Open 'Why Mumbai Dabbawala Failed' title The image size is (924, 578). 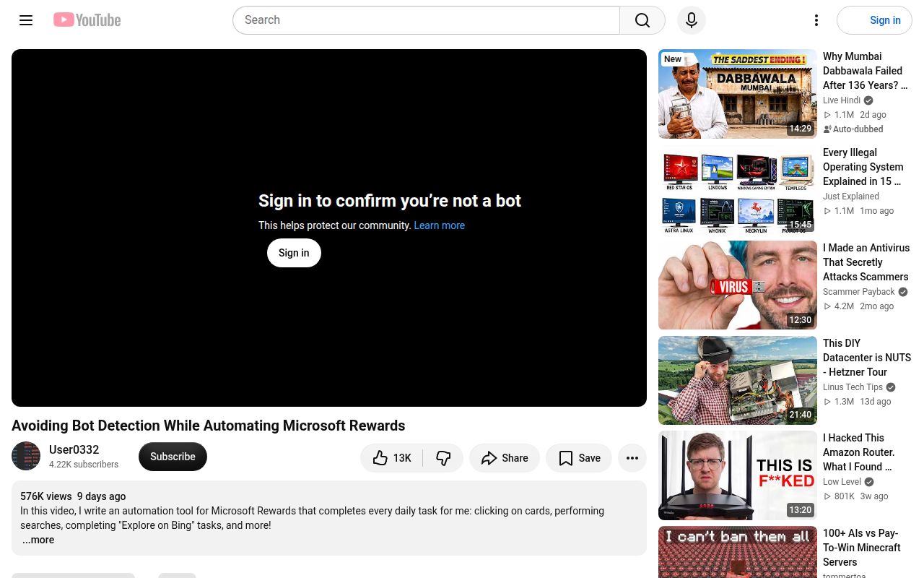(x=866, y=71)
